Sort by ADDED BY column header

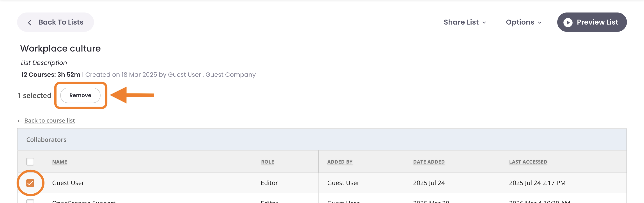(340, 162)
